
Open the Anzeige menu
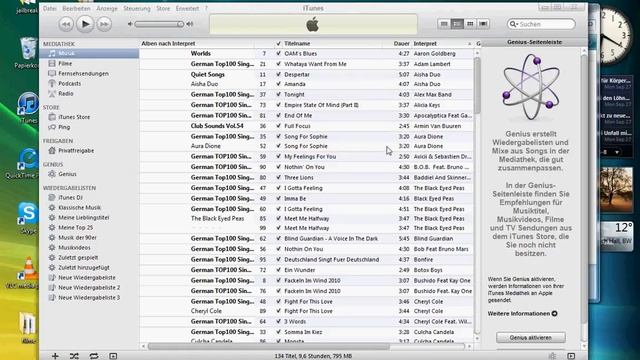[x=107, y=8]
